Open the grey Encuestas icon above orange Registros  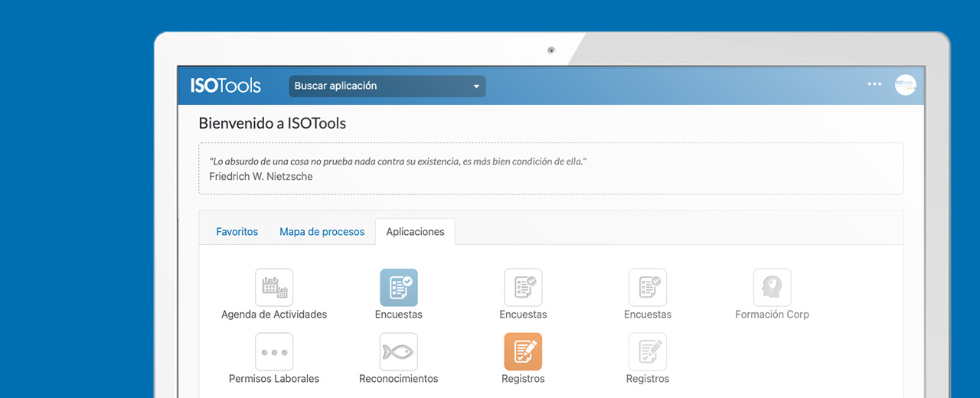(523, 288)
